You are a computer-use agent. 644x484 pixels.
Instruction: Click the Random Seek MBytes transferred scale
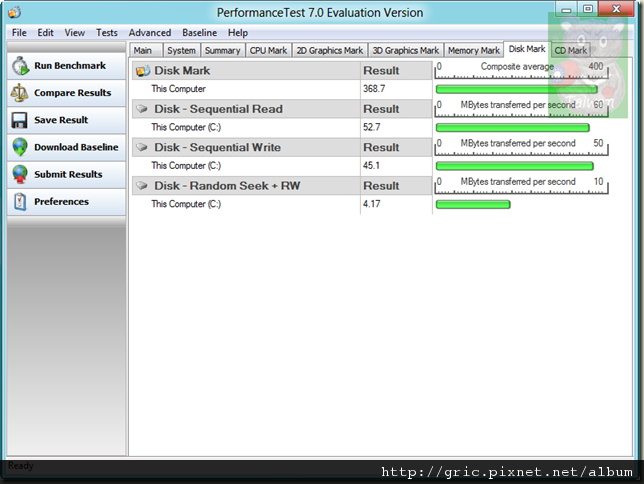pos(521,185)
